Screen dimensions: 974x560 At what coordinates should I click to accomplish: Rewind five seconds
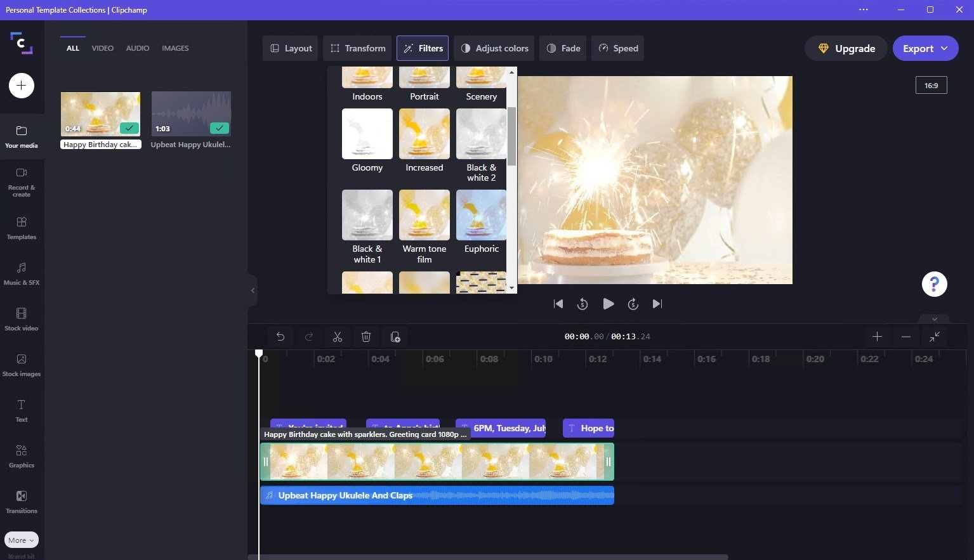tap(582, 304)
